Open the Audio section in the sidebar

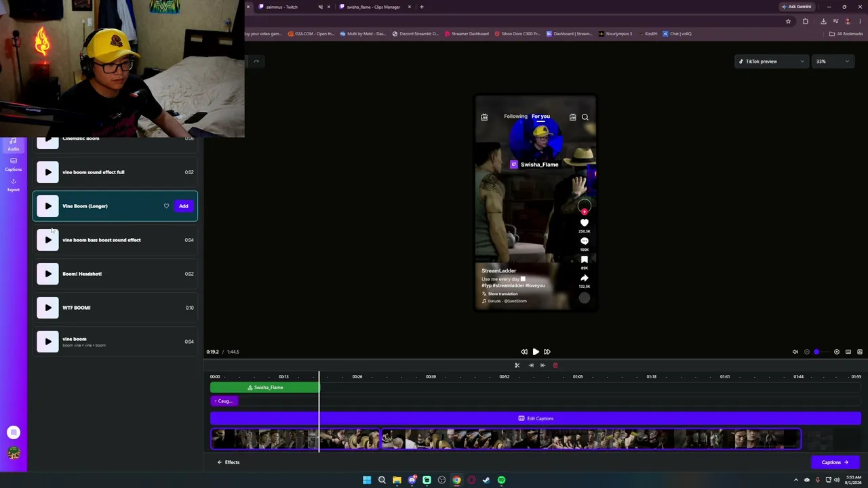pyautogui.click(x=14, y=145)
